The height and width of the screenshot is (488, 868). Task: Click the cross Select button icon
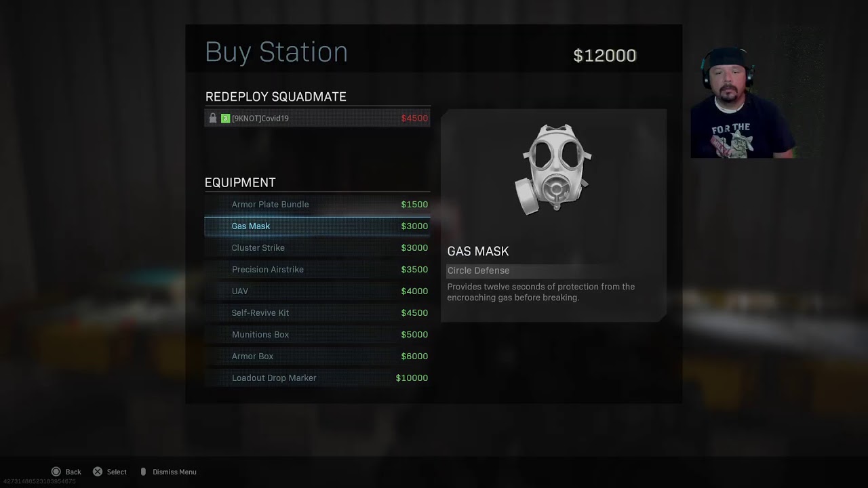(x=98, y=472)
